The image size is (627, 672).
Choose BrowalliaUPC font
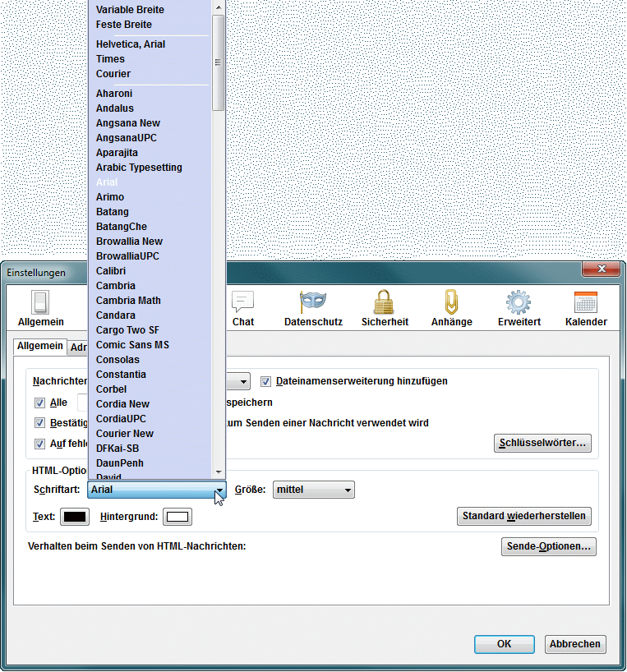[150, 255]
